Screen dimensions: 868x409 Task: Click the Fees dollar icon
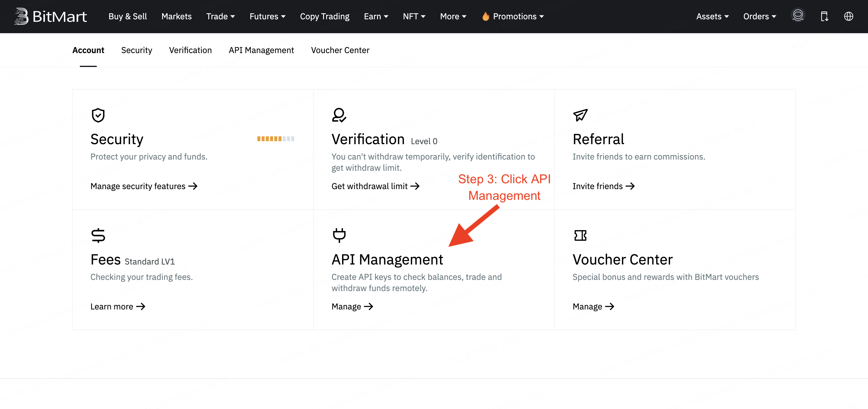pos(98,235)
